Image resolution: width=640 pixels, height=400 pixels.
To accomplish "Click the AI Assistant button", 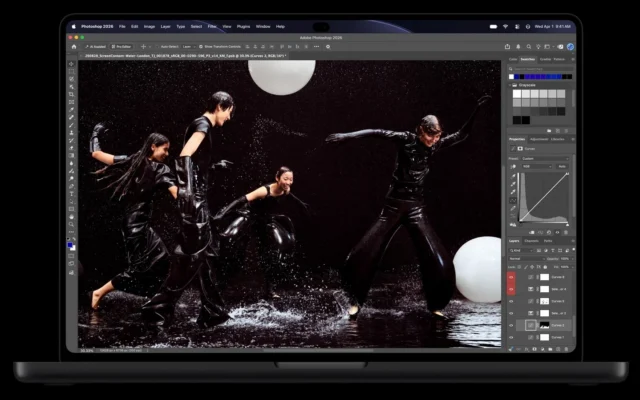I will coord(95,47).
